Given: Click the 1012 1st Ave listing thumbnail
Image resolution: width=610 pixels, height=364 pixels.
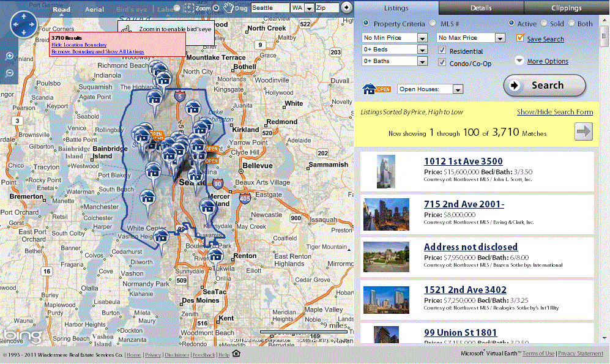Looking at the screenshot, I should click(x=386, y=171).
